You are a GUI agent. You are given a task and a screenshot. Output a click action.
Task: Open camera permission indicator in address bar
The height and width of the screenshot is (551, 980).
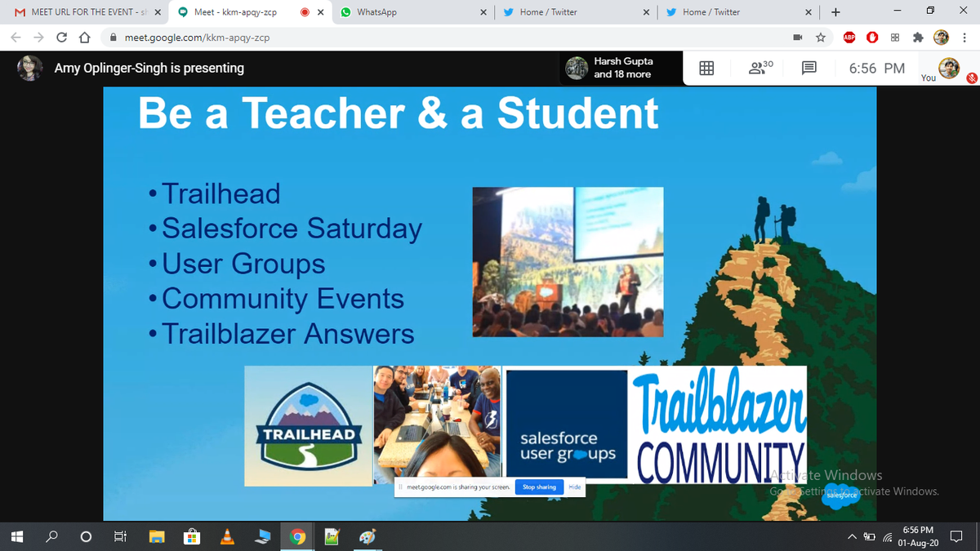pyautogui.click(x=798, y=38)
